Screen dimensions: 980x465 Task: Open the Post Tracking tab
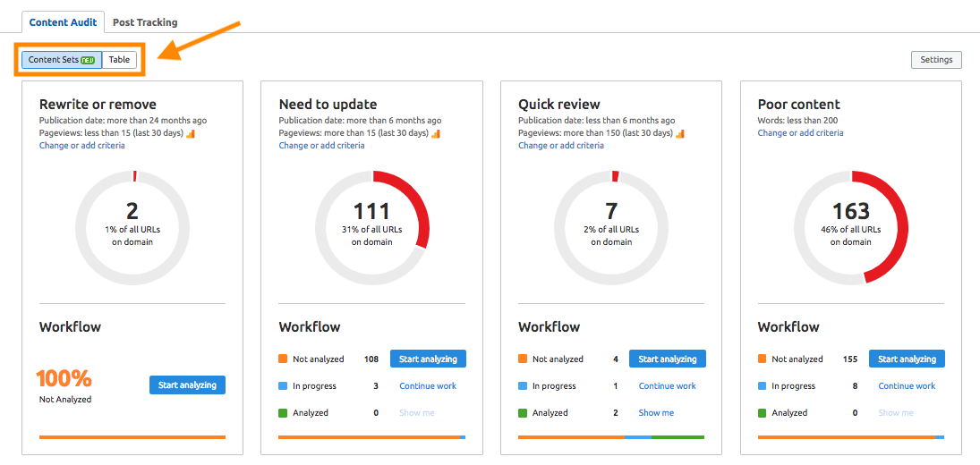(x=145, y=22)
